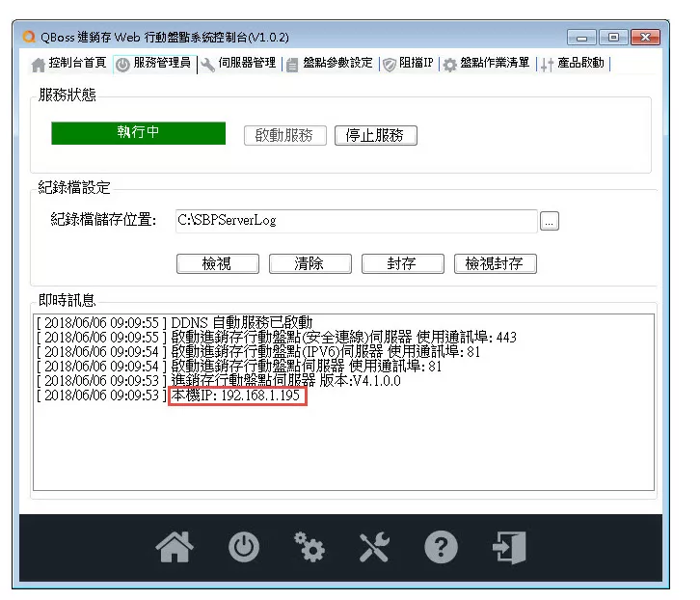Screen dimensions: 700x600
Task: Click the home icon in bottom toolbar
Action: 174,548
